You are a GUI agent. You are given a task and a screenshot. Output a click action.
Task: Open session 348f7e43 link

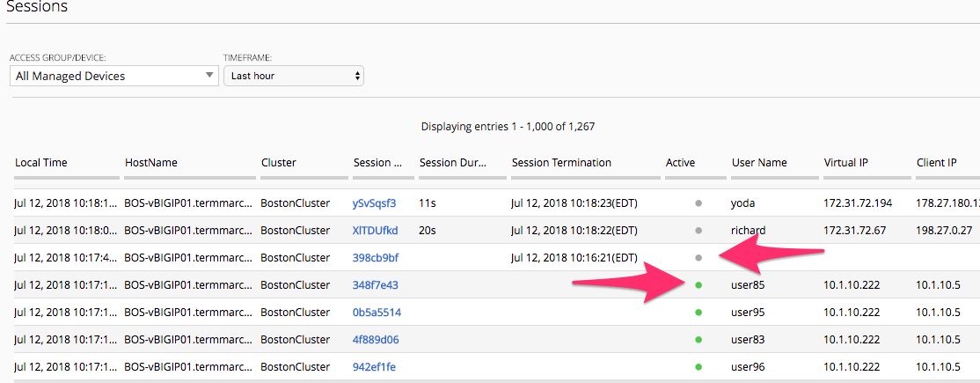[x=376, y=284]
